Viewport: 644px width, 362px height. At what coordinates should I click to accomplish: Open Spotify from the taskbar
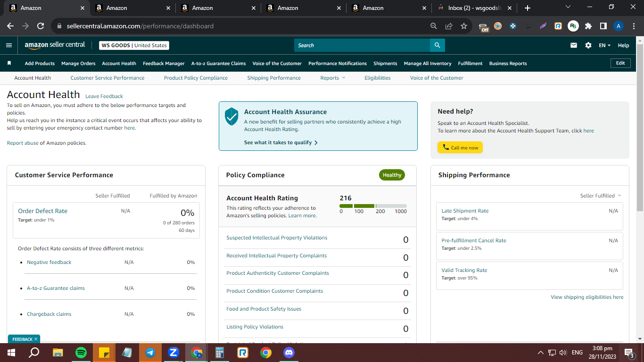pyautogui.click(x=81, y=352)
